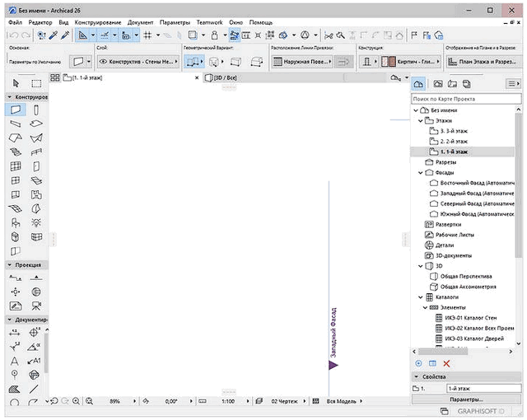
Task: Collapse the 3D tree node
Action: click(421, 266)
